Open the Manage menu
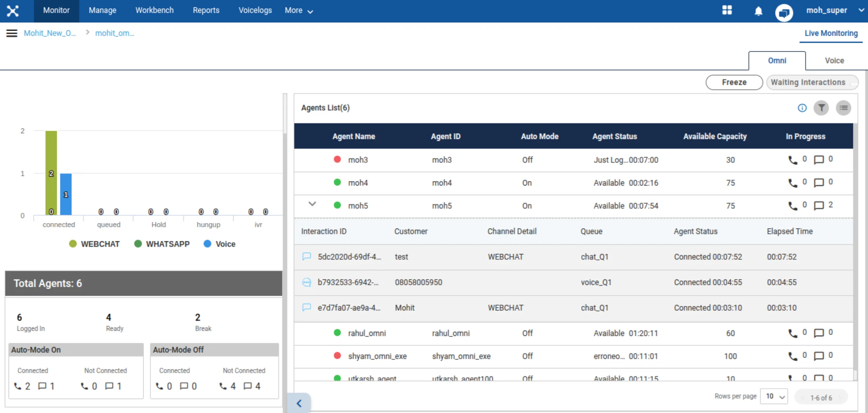Viewport: 868px width, 413px height. pyautogui.click(x=103, y=11)
